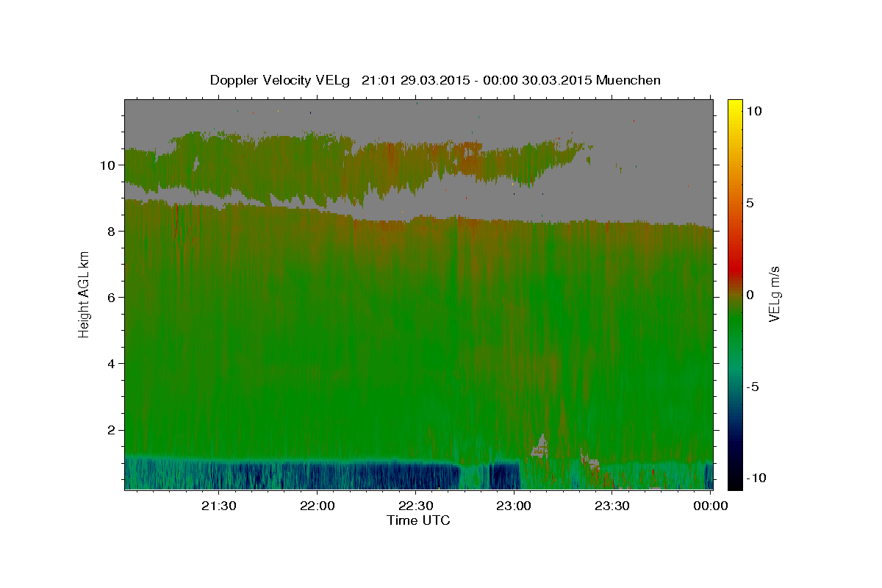Image resolution: width=882 pixels, height=588 pixels.
Task: Click the 21:30 time tick label
Action: click(219, 506)
